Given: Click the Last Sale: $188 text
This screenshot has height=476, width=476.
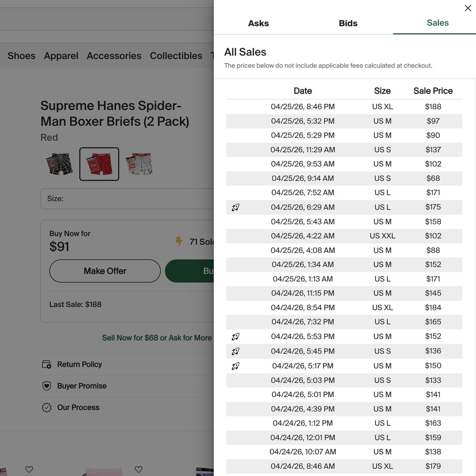Looking at the screenshot, I should click(x=75, y=304).
